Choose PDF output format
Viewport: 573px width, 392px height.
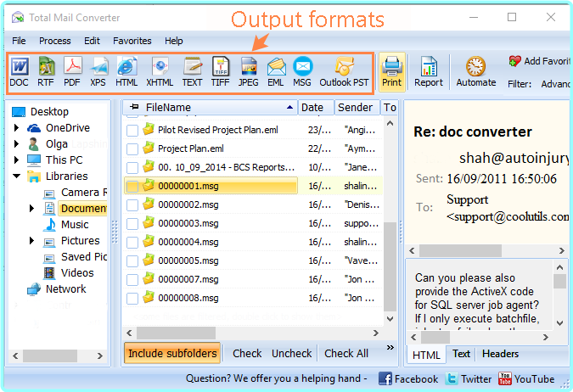coord(72,72)
